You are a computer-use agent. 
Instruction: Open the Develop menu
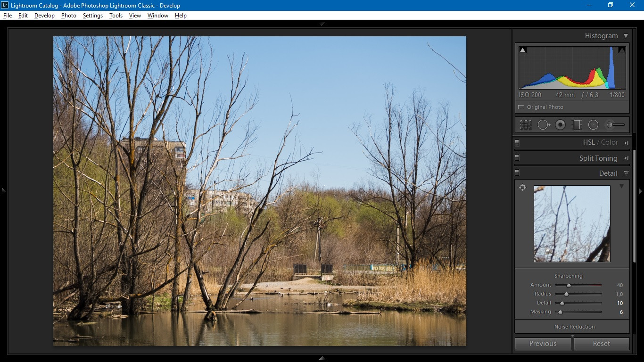click(44, 16)
